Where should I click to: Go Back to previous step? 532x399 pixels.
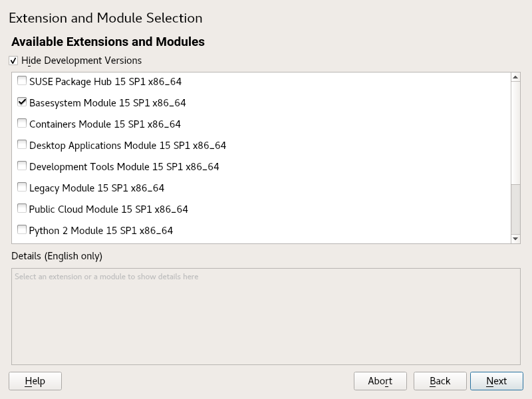click(x=440, y=381)
